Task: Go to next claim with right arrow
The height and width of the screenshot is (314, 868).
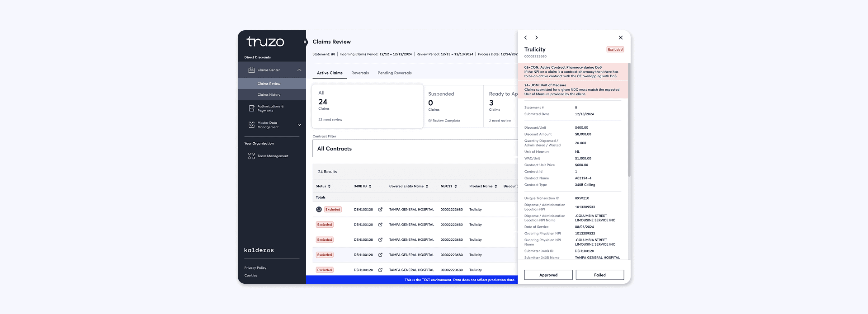Action: pos(537,37)
